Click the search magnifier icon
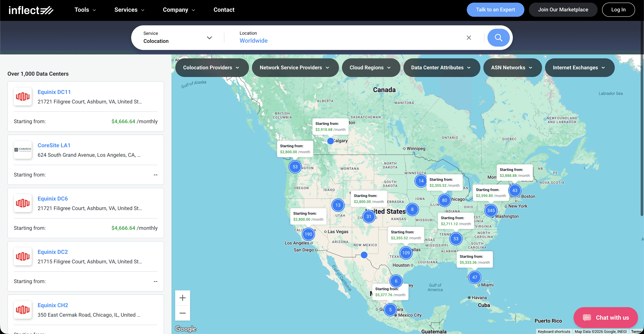 pyautogui.click(x=498, y=37)
